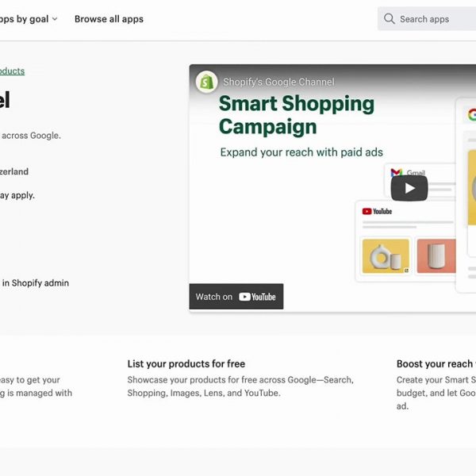
Task: Open the green products breadcrumb link
Action: [12, 71]
